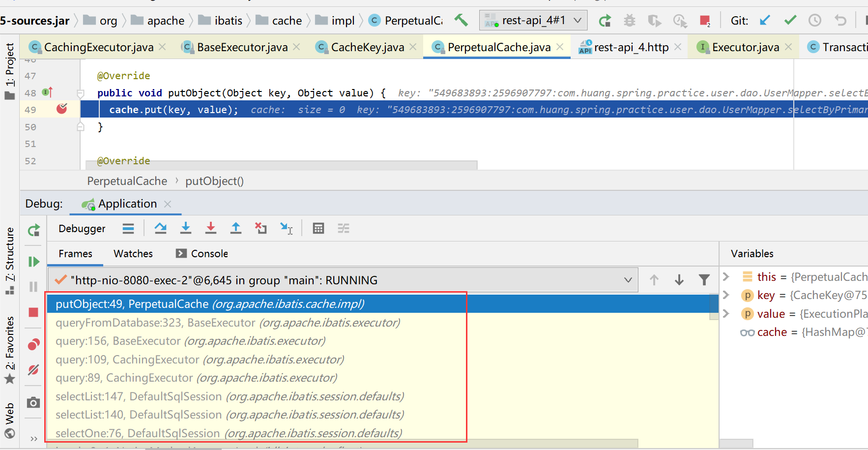
Task: Click the Pause Program icon
Action: [33, 287]
